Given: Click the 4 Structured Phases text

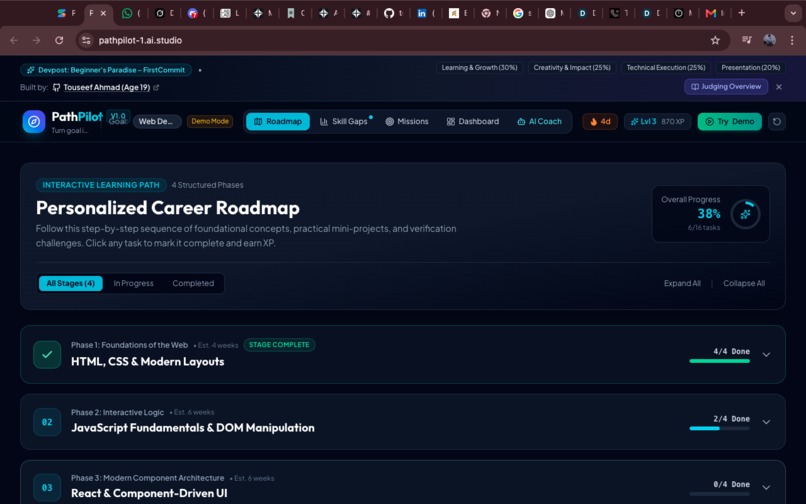Looking at the screenshot, I should pos(208,185).
